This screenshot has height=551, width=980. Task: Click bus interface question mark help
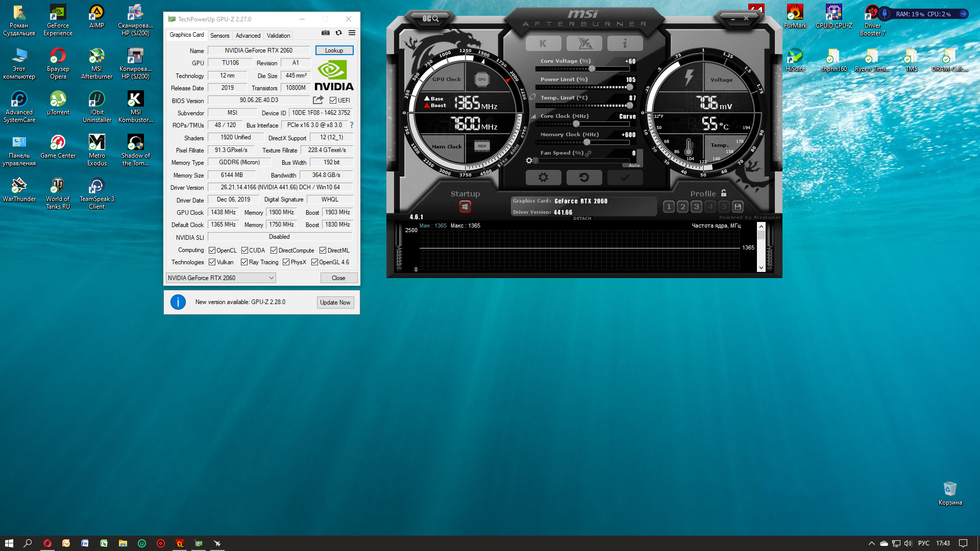coord(351,125)
